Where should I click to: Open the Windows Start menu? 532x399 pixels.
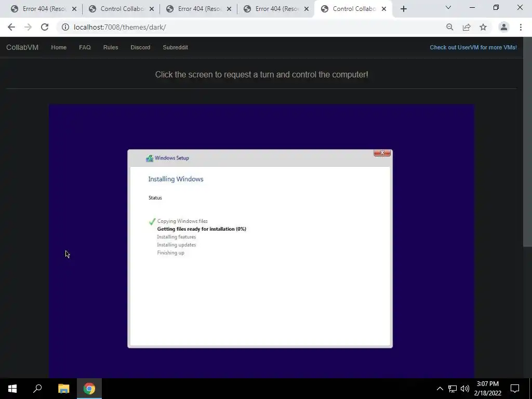pos(12,389)
